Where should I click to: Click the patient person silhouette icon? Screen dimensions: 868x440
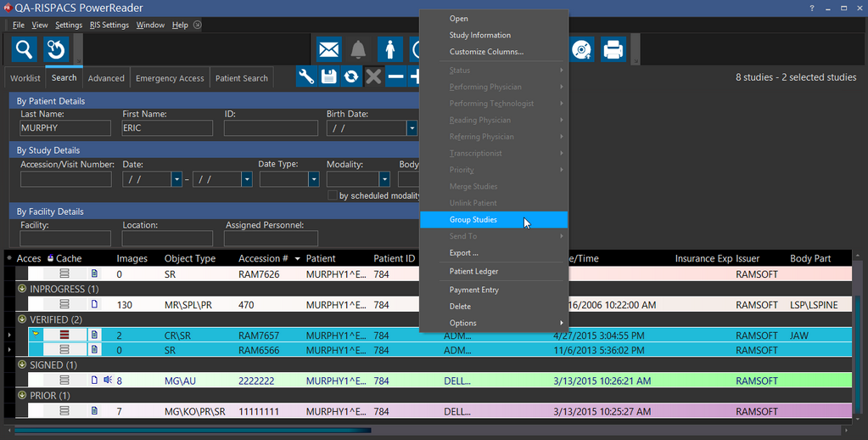389,50
